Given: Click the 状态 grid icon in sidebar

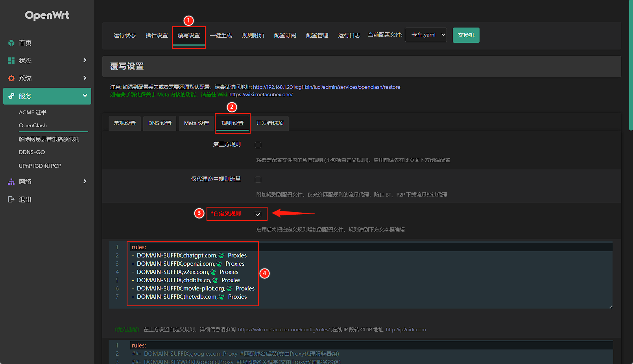Looking at the screenshot, I should (11, 61).
